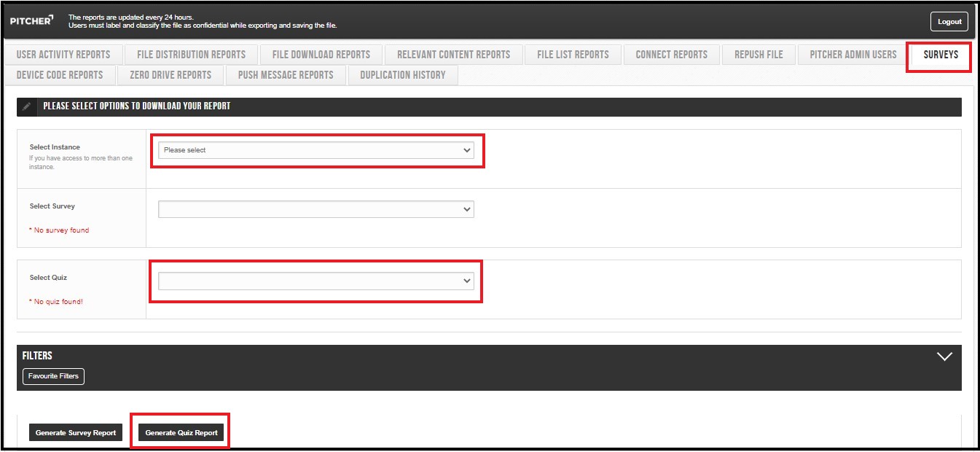View the Pitcher Admin Users tab
The height and width of the screenshot is (452, 980).
click(x=852, y=55)
